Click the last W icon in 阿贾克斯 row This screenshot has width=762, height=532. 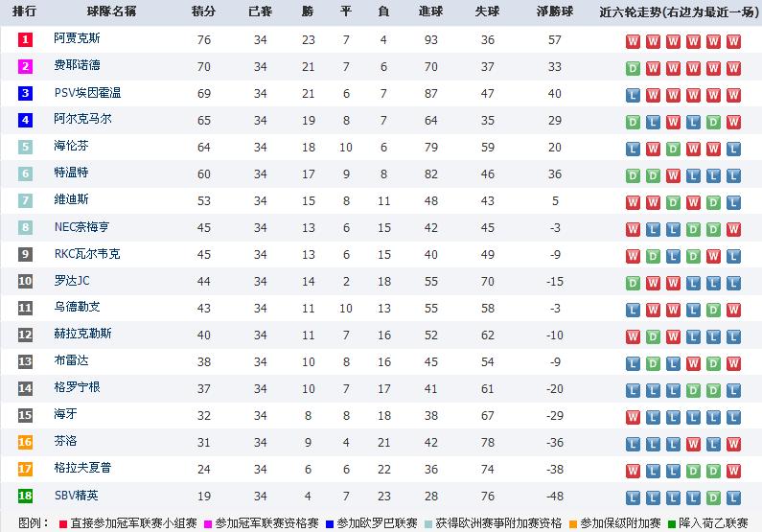click(733, 42)
